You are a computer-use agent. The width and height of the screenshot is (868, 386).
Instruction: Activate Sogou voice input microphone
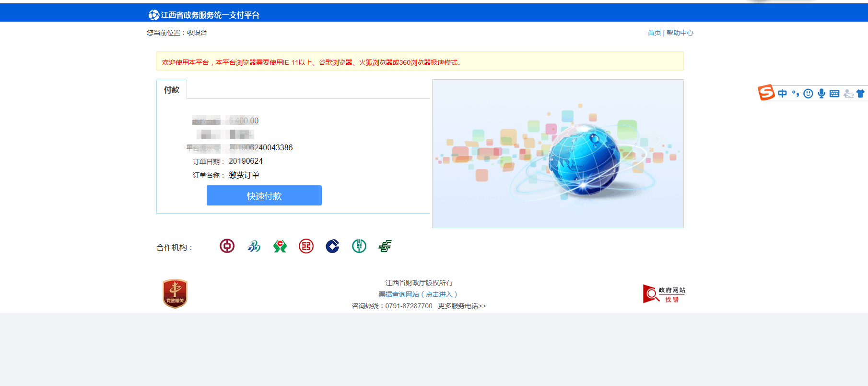pos(821,94)
